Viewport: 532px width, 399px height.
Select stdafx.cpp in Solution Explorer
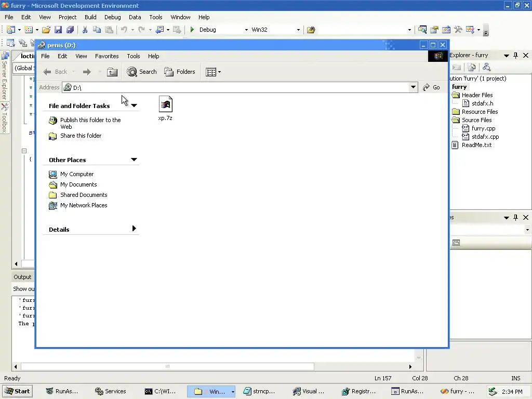click(x=481, y=137)
